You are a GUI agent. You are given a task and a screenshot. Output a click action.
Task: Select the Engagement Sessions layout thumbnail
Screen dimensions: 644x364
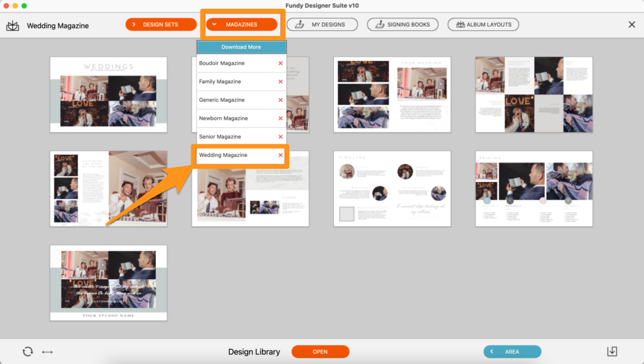pyautogui.click(x=534, y=94)
